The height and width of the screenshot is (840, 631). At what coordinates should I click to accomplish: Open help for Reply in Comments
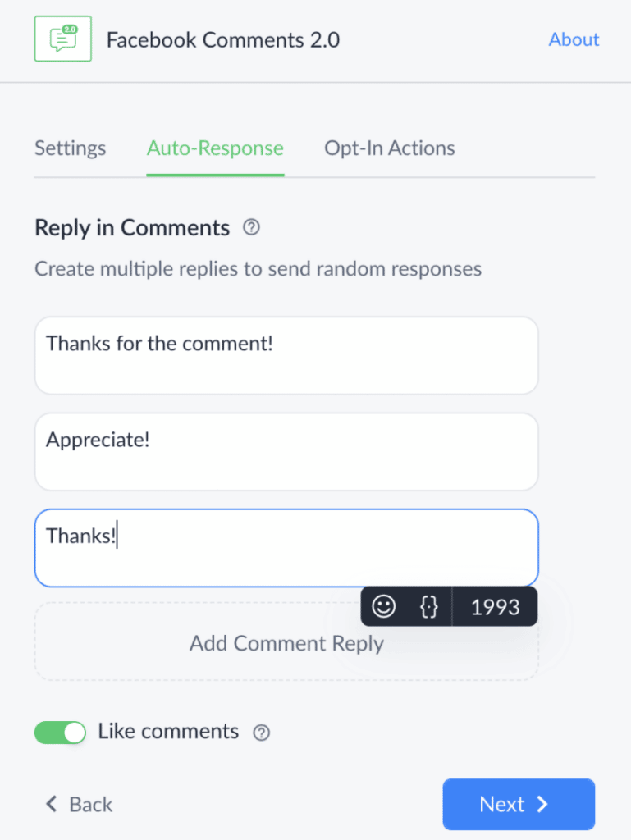pos(250,227)
